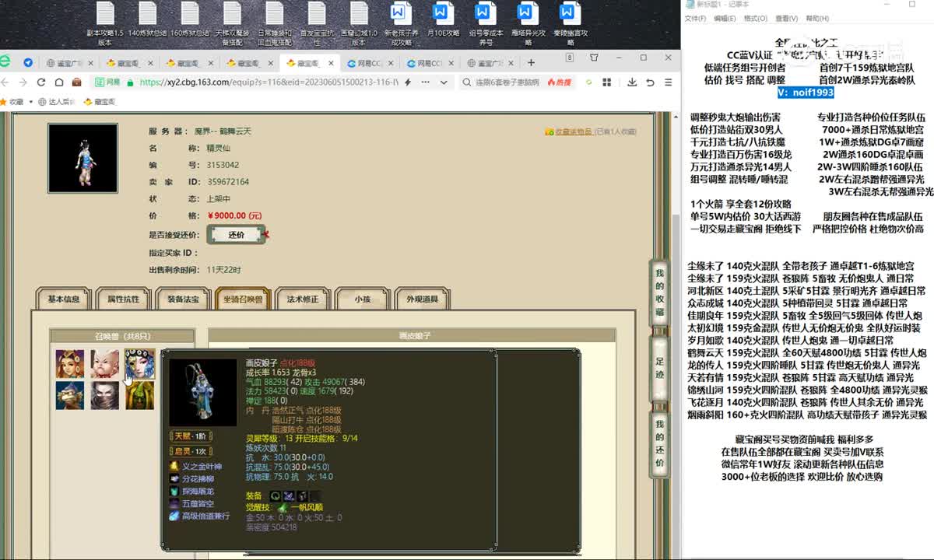Open 查看(V) menu in Notepad
934x560 pixels.
786,19
